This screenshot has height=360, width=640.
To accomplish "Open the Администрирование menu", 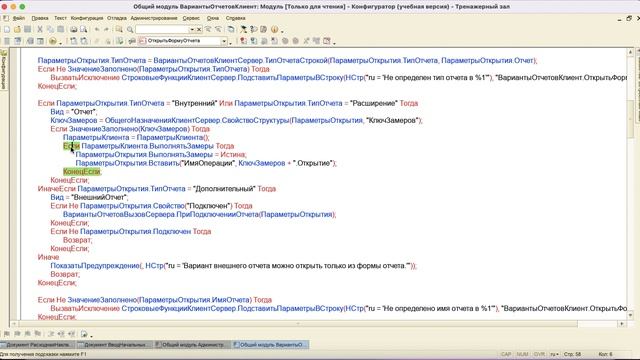I will (x=154, y=18).
